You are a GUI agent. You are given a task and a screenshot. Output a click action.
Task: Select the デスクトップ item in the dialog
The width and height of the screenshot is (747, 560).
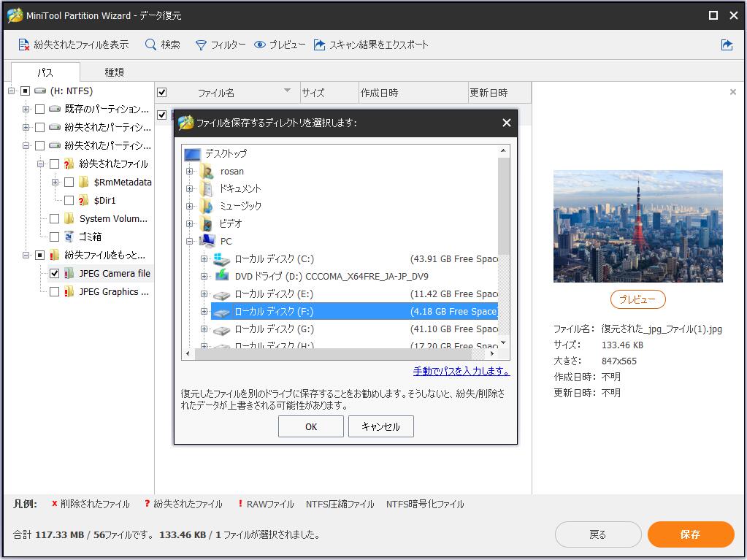click(226, 153)
